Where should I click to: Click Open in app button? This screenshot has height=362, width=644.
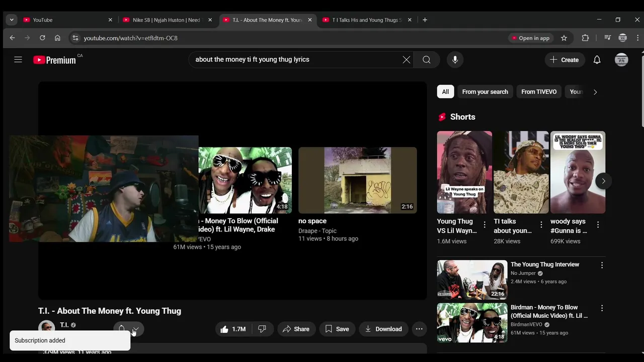click(531, 38)
